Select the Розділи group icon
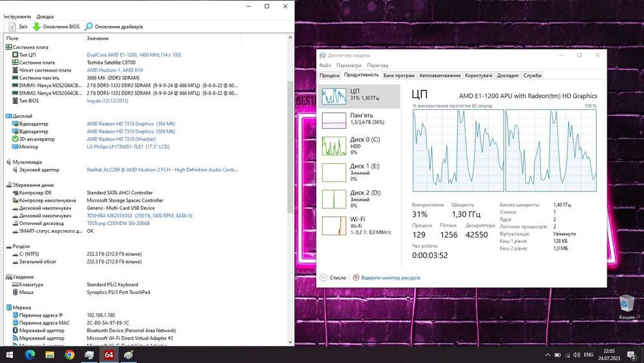Screen dimensions: 644x363 (8, 246)
